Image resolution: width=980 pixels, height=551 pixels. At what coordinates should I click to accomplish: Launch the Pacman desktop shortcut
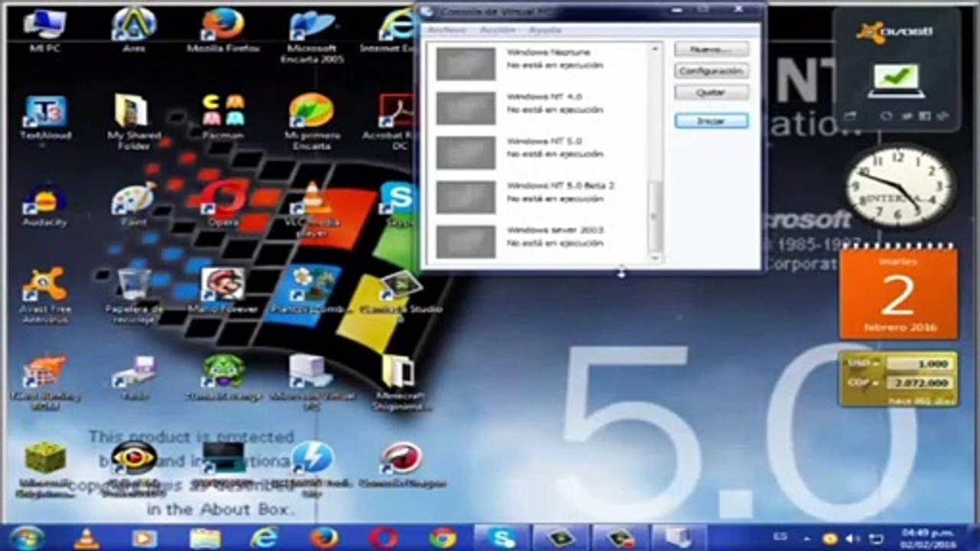coord(223,118)
